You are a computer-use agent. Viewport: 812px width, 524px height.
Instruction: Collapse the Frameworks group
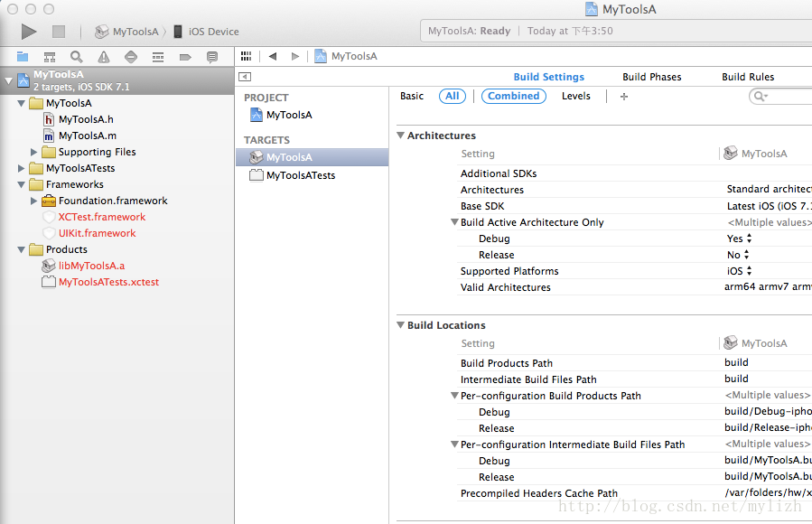coord(22,184)
